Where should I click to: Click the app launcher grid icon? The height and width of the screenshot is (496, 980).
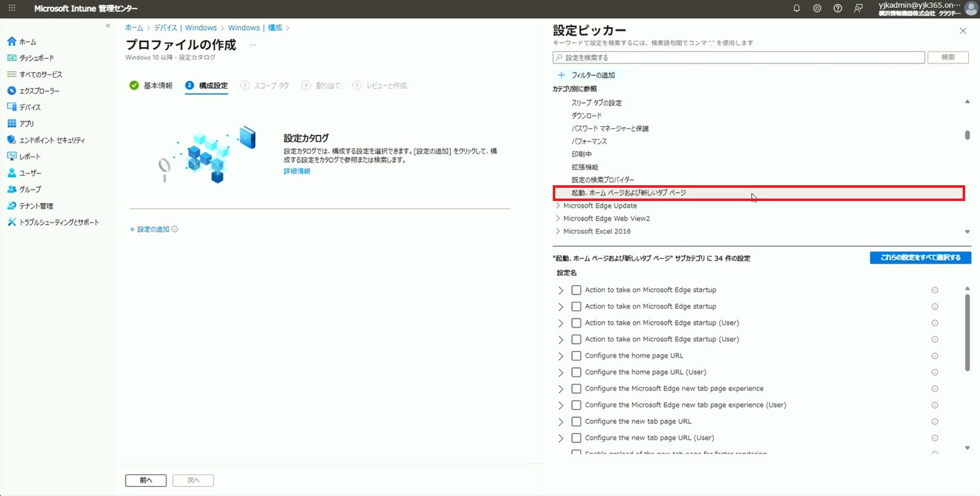[x=12, y=8]
